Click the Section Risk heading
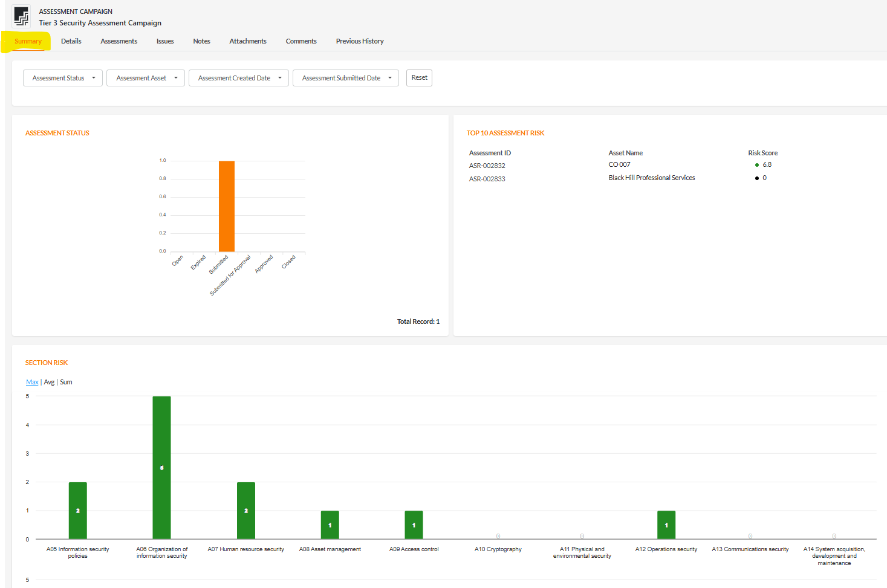887x588 pixels. click(x=47, y=363)
